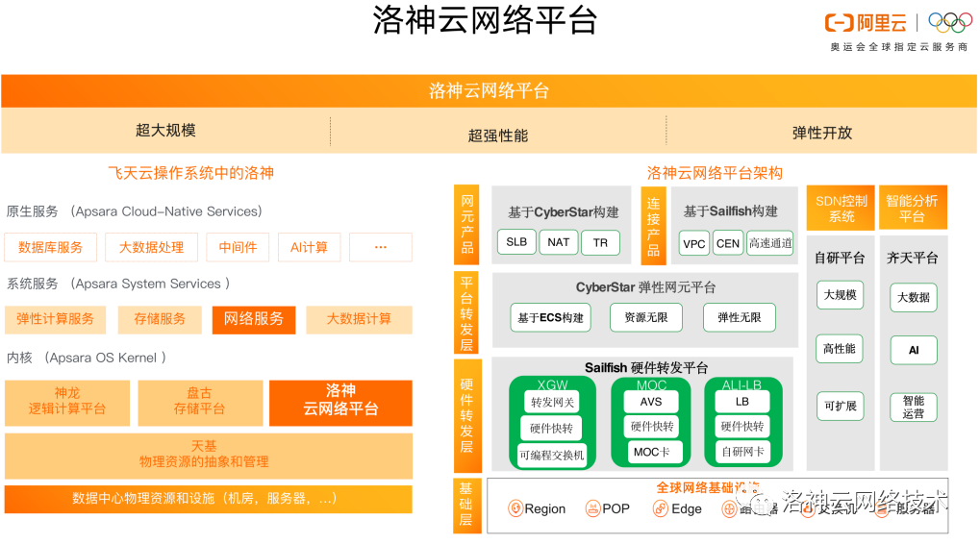Select the 可编程交换机 box
Viewport: 980px width, 544px height.
[x=552, y=456]
